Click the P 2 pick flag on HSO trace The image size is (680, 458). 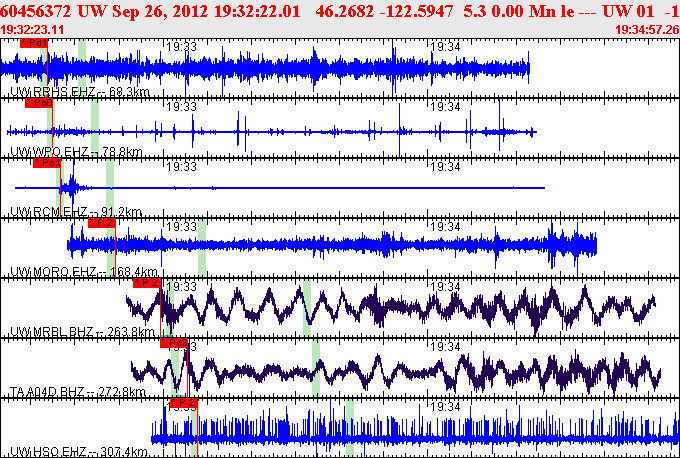tap(184, 403)
